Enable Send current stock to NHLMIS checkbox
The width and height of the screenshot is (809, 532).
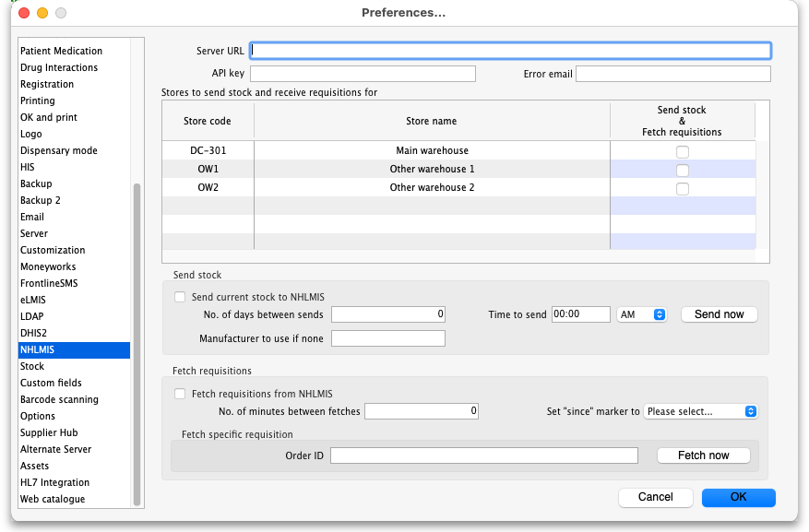(x=180, y=297)
